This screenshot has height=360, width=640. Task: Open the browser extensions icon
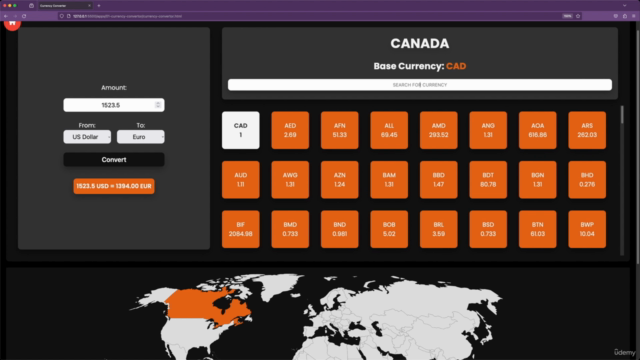click(625, 16)
